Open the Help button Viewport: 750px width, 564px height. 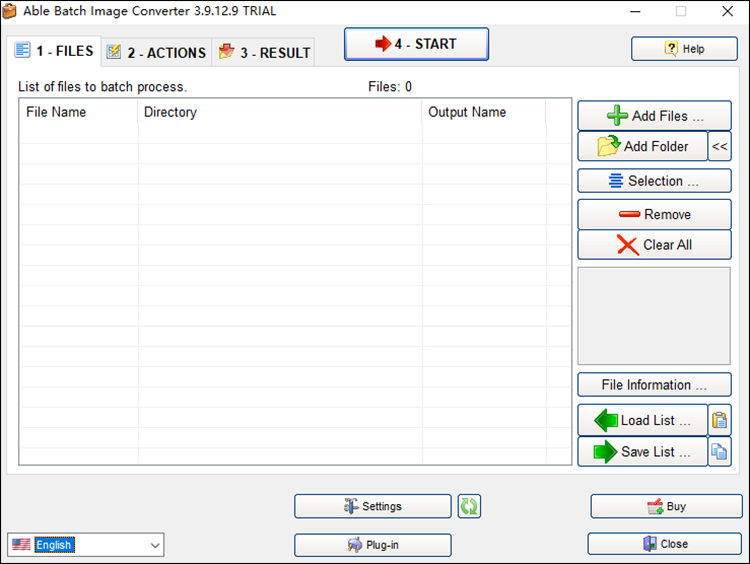tap(684, 49)
